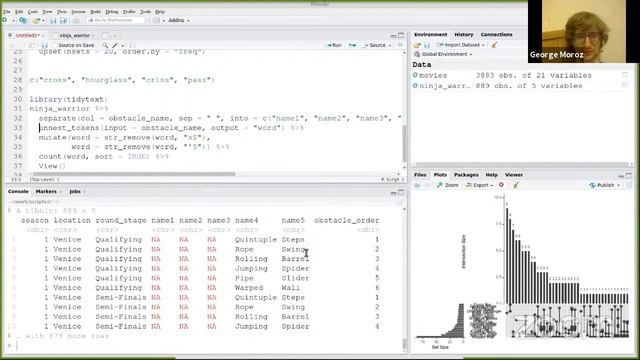Click the editor's Save icon next to Source on Save
Image resolution: width=640 pixels, height=360 pixels.
click(x=45, y=45)
